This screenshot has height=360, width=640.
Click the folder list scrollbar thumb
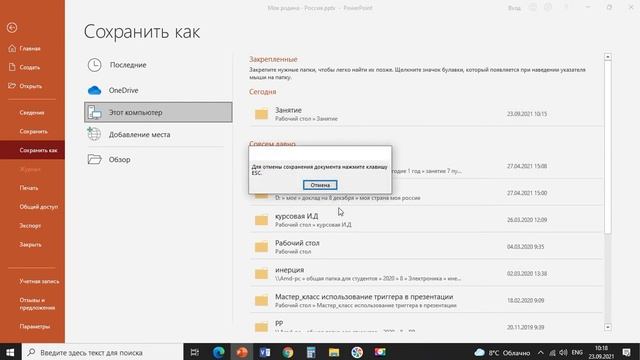[x=608, y=147]
